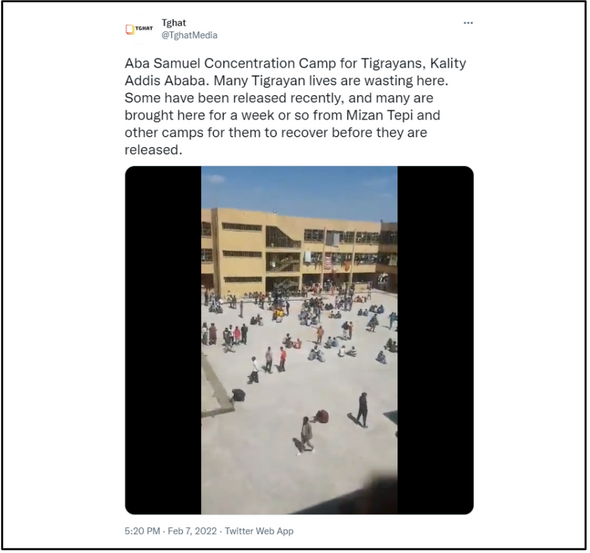Open the @TghatMedia handle link
This screenshot has width=590, height=553.
tap(189, 35)
